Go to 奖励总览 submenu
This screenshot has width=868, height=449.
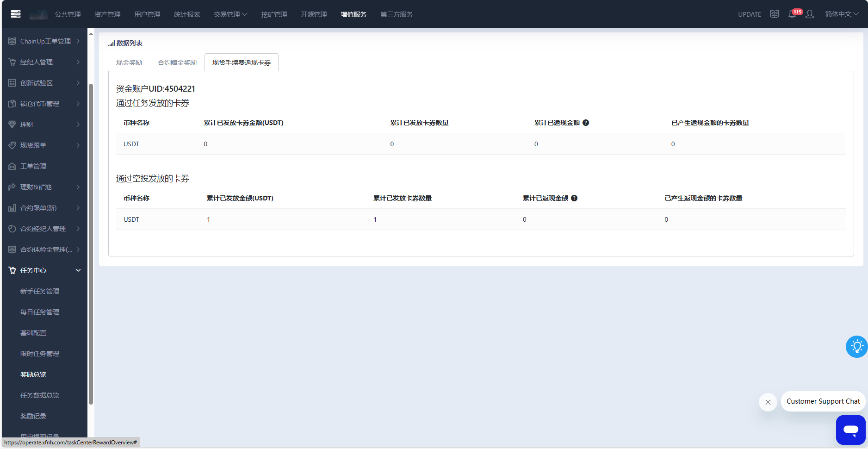point(33,374)
